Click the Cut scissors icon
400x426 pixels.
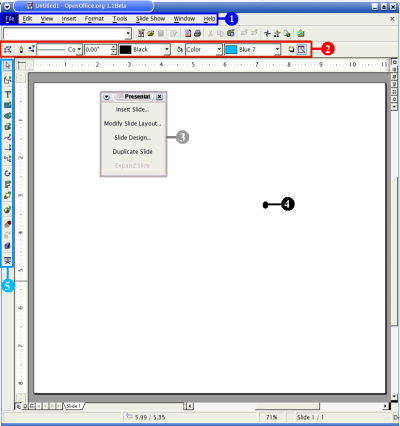pos(210,33)
